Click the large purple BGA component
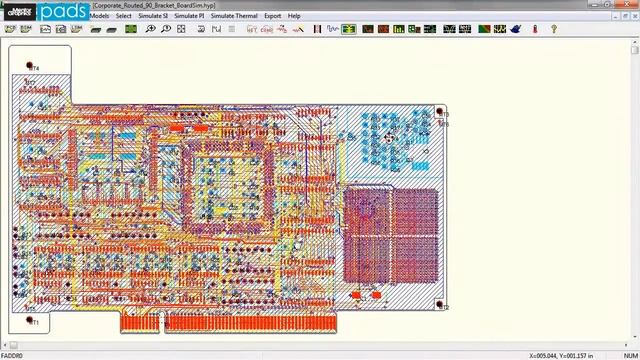This screenshot has width=640, height=360. click(x=391, y=236)
